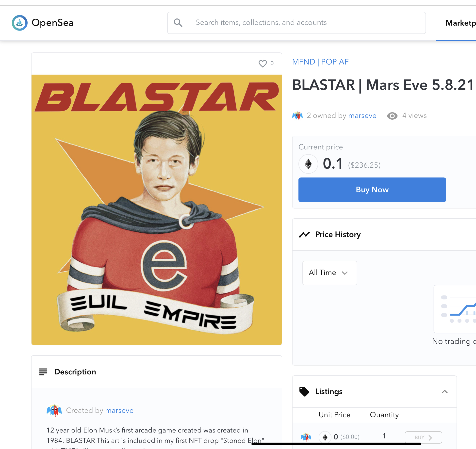Open the MFND | POP AF collection link
476x449 pixels.
click(320, 62)
